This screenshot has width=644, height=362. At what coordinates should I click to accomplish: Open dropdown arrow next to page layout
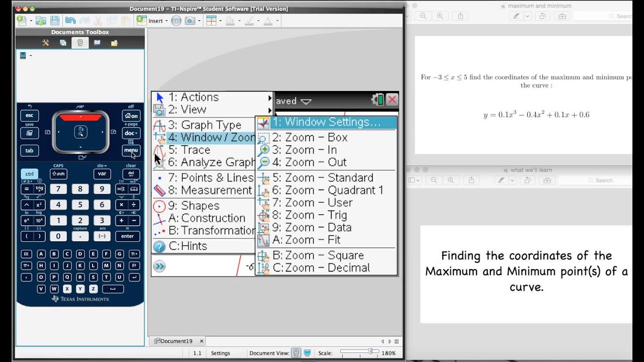coord(220,21)
